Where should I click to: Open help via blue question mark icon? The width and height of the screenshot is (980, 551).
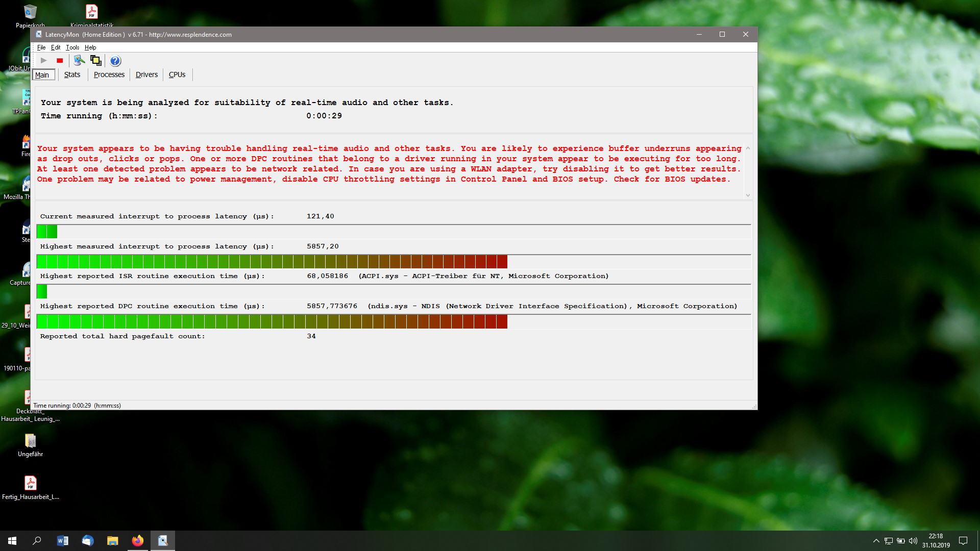(115, 61)
